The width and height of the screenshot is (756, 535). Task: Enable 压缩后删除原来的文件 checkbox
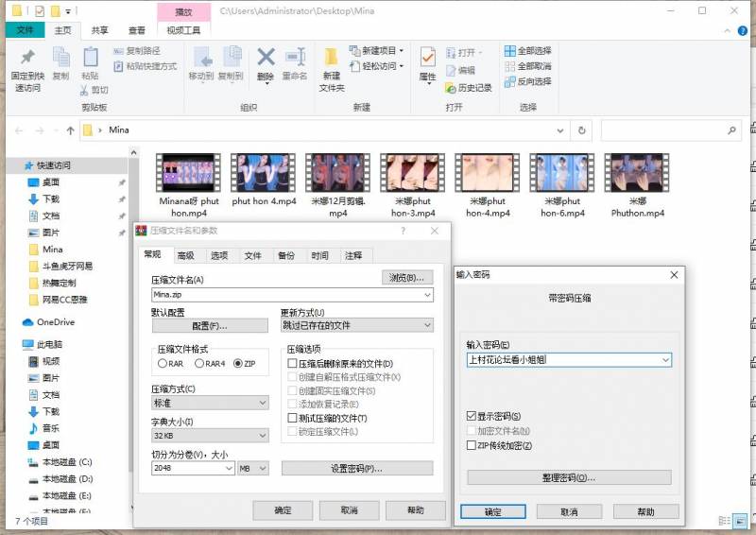click(x=293, y=364)
